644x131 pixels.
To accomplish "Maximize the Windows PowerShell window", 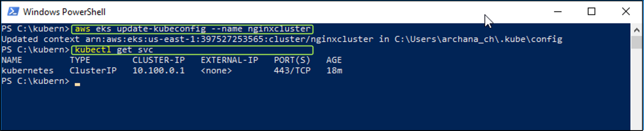I will pos(591,12).
